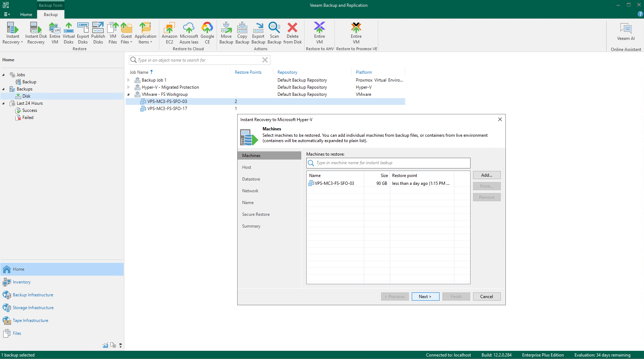644x359 pixels.
Task: Show more navigation pane options
Action: tap(121, 345)
